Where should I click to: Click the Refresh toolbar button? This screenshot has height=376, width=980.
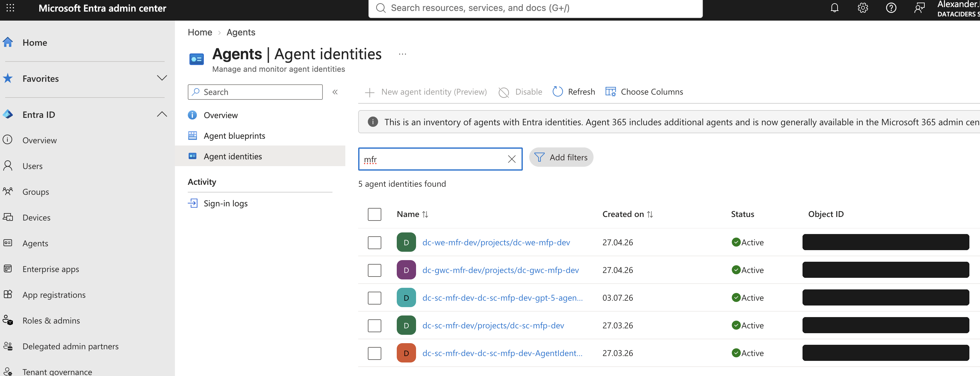(574, 92)
